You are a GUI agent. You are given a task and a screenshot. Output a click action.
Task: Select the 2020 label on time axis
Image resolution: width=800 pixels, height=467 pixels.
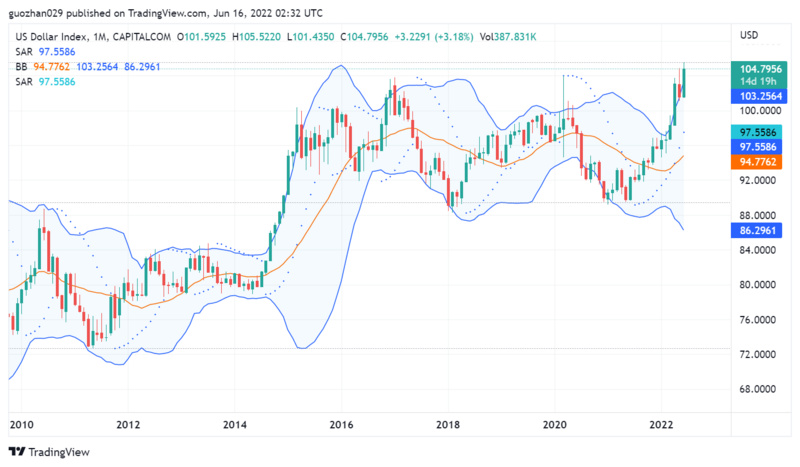coord(556,423)
